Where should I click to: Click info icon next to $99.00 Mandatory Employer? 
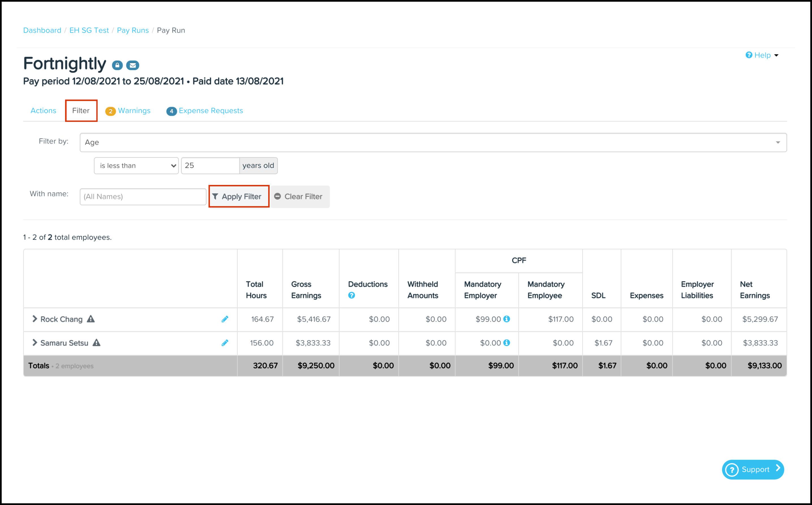[x=507, y=319]
